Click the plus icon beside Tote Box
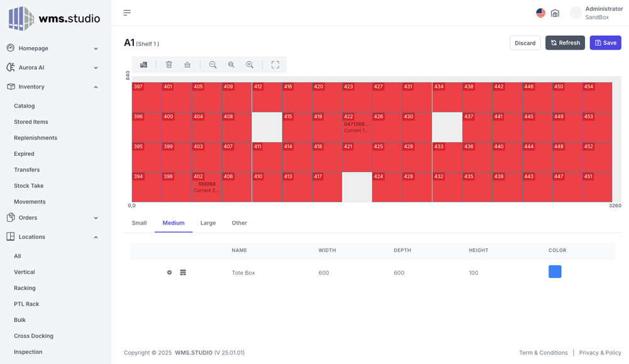The image size is (629, 364). pyautogui.click(x=169, y=273)
